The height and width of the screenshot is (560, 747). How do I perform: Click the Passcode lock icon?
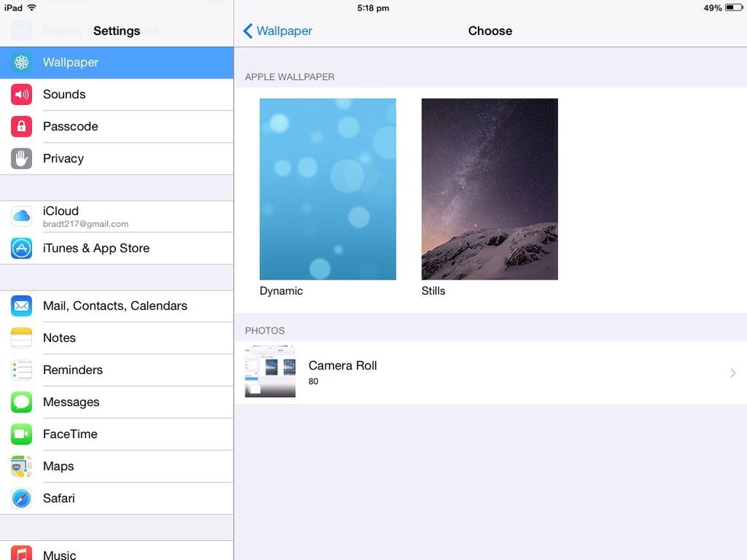[x=21, y=126]
